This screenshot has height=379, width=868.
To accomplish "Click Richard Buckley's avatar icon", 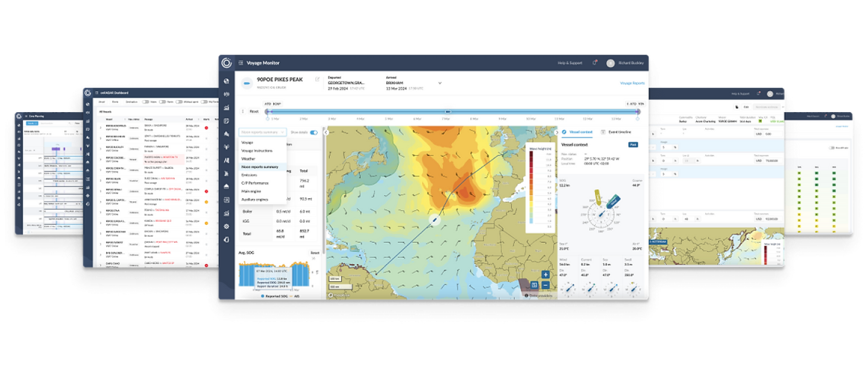I will point(611,63).
